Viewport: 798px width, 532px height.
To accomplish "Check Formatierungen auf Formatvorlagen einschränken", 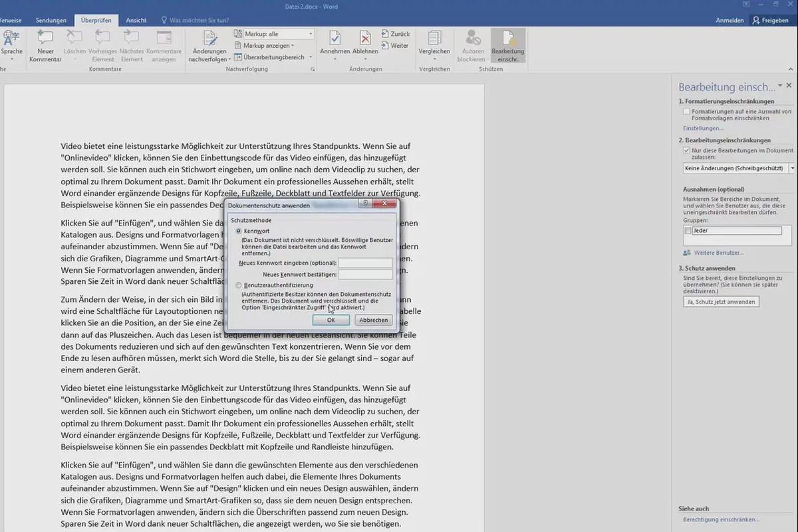I will click(687, 112).
